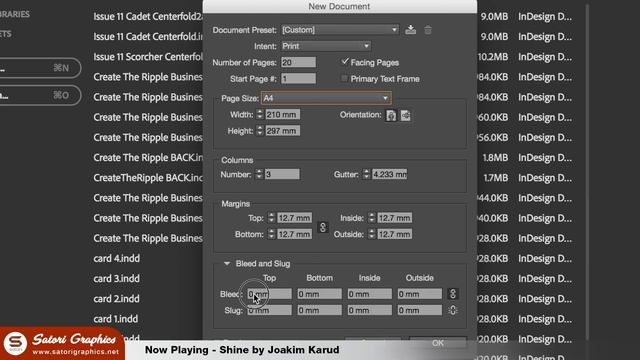Click the Number of Pages field

click(x=298, y=62)
